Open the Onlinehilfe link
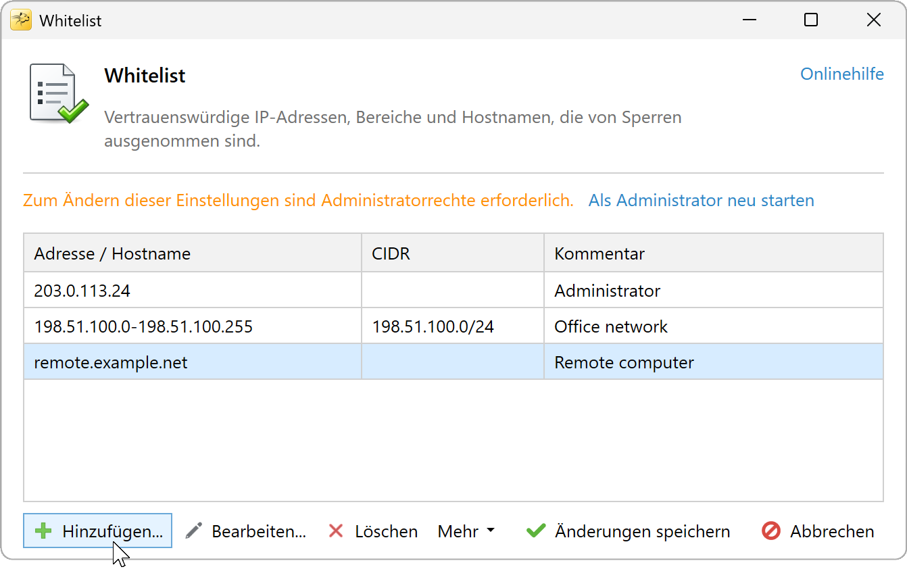This screenshot has width=907, height=588. 842,74
